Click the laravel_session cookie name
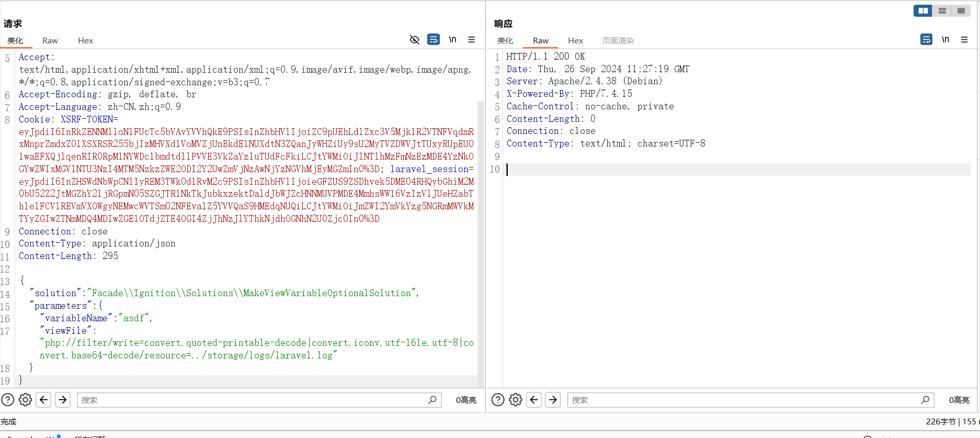 pyautogui.click(x=429, y=169)
